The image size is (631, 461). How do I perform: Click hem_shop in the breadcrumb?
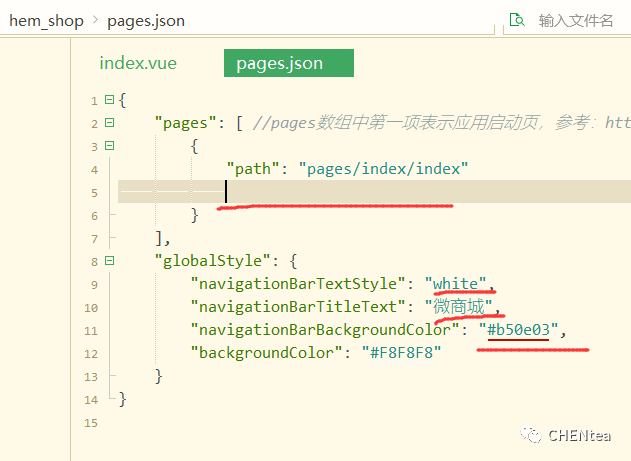point(45,20)
